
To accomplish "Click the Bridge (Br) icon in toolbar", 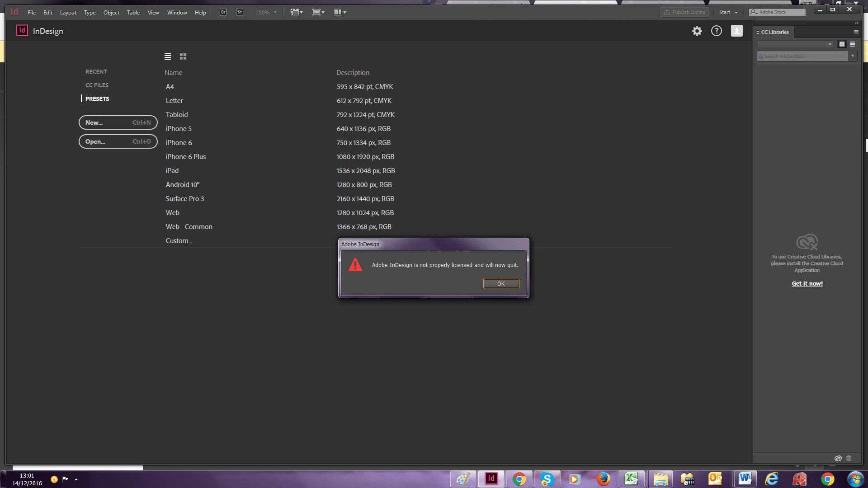I will coord(223,12).
